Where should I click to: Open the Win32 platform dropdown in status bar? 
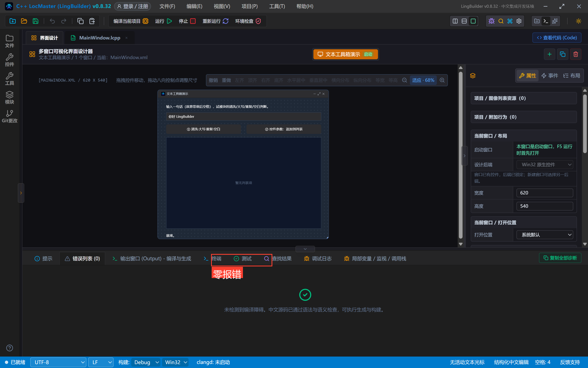coord(175,362)
